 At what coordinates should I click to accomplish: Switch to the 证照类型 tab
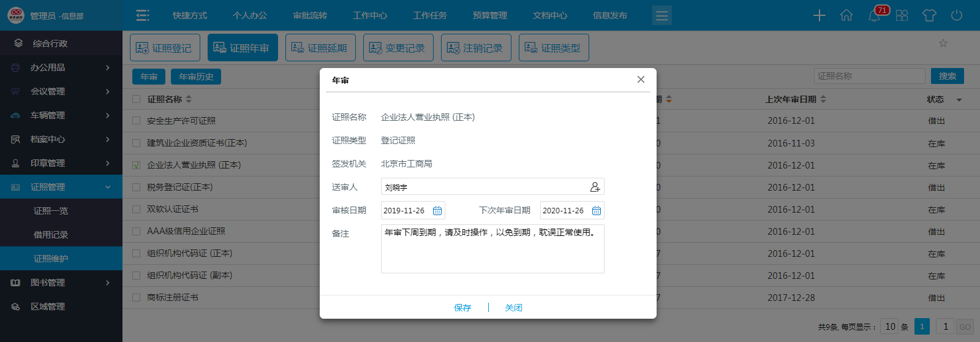554,47
